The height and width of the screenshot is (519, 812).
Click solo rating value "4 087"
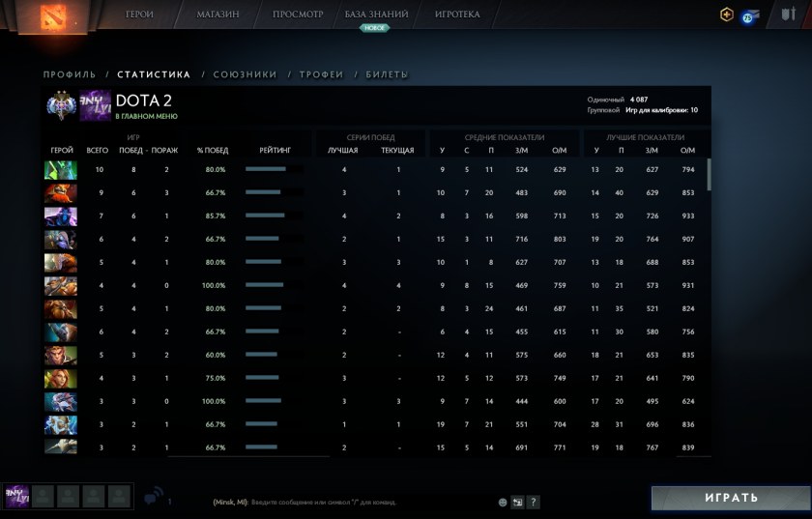pos(639,100)
